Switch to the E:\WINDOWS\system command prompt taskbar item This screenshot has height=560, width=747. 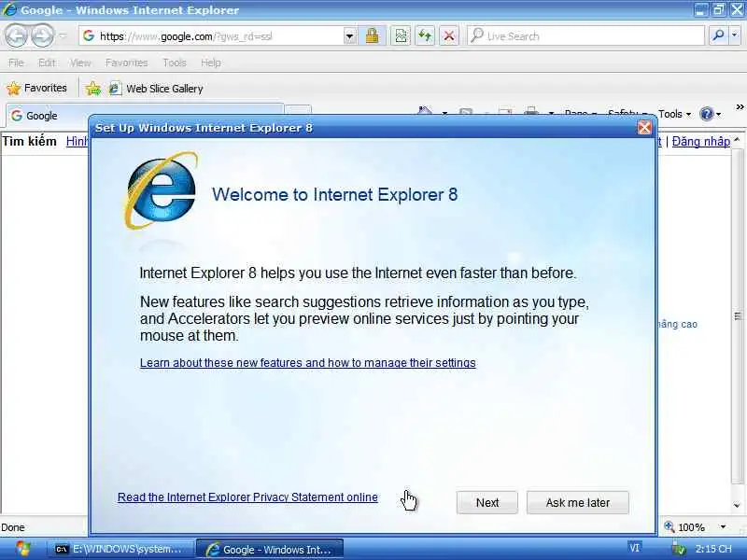point(122,549)
